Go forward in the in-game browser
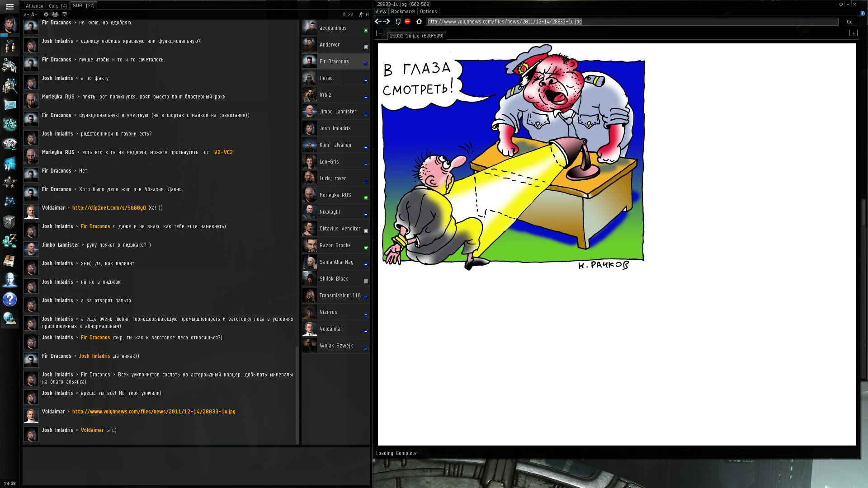 pos(387,22)
